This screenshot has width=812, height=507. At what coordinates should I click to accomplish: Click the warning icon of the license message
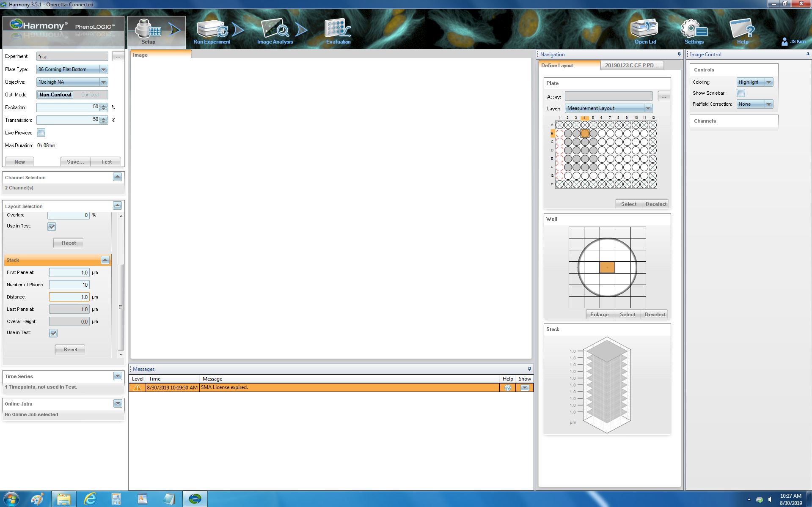(137, 387)
